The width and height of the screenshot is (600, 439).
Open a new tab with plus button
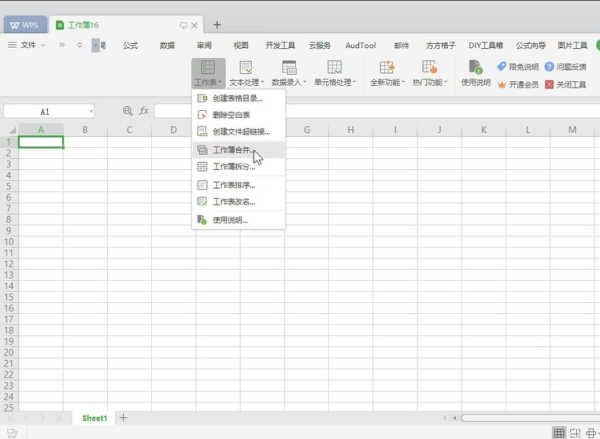pos(217,24)
